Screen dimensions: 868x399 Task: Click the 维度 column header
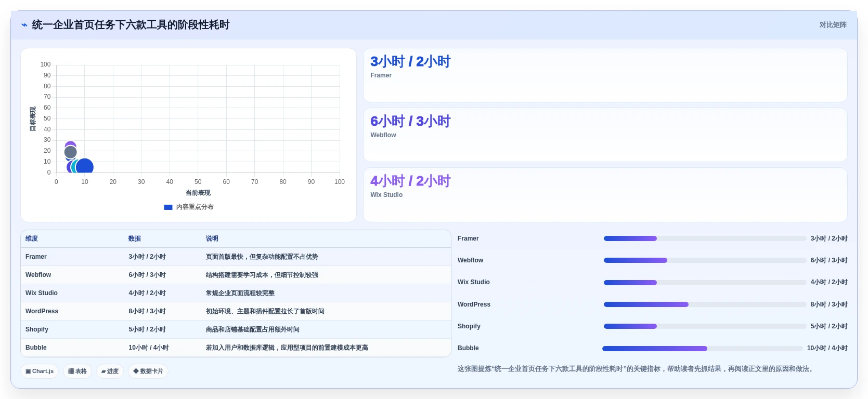(32, 238)
